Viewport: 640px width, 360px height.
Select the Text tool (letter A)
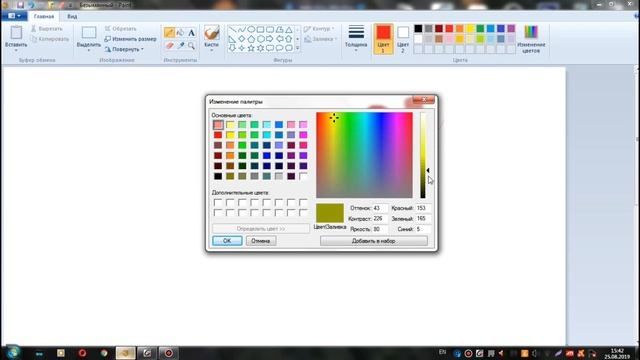pos(191,33)
